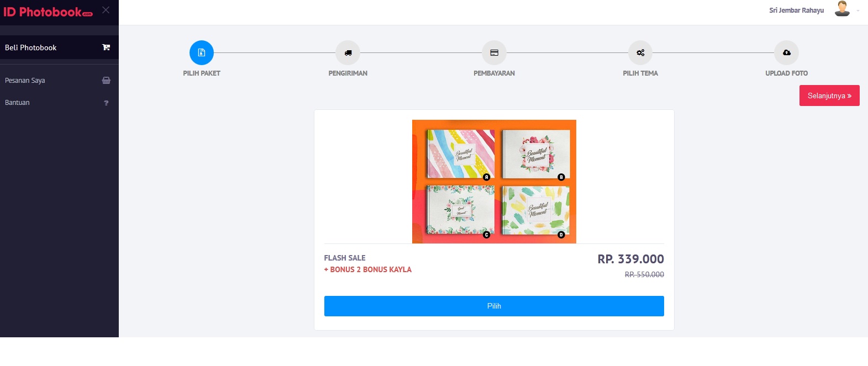The image size is (868, 366).
Task: Expand the user account dropdown arrow
Action: [x=858, y=10]
